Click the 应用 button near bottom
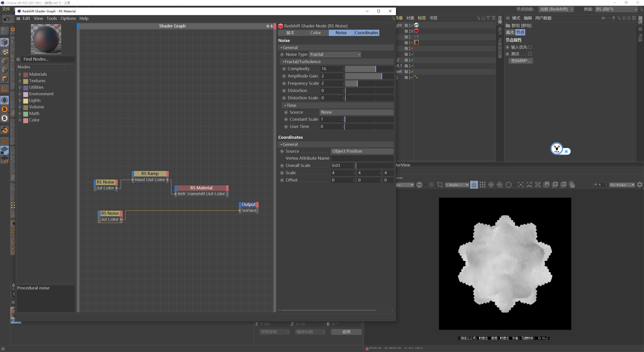 pos(346,332)
